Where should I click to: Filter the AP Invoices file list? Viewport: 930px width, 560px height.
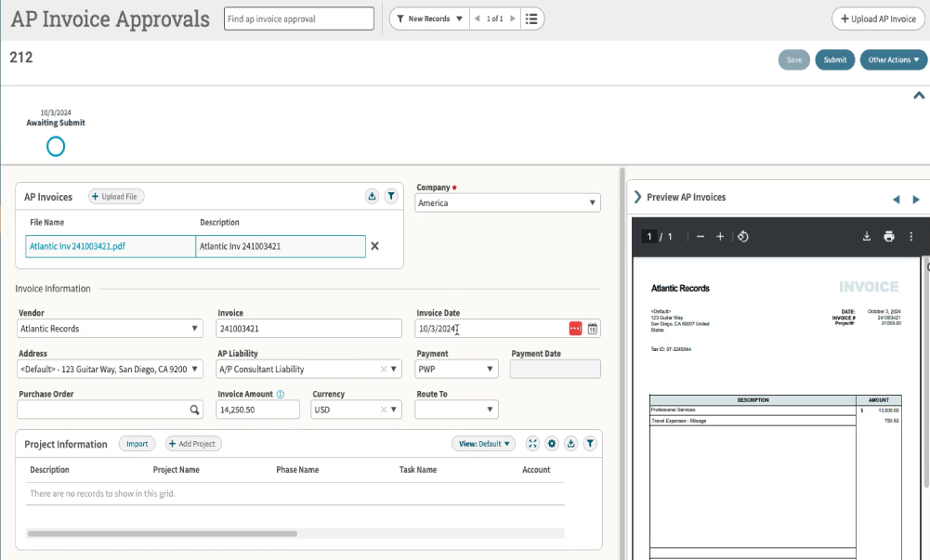coord(391,196)
